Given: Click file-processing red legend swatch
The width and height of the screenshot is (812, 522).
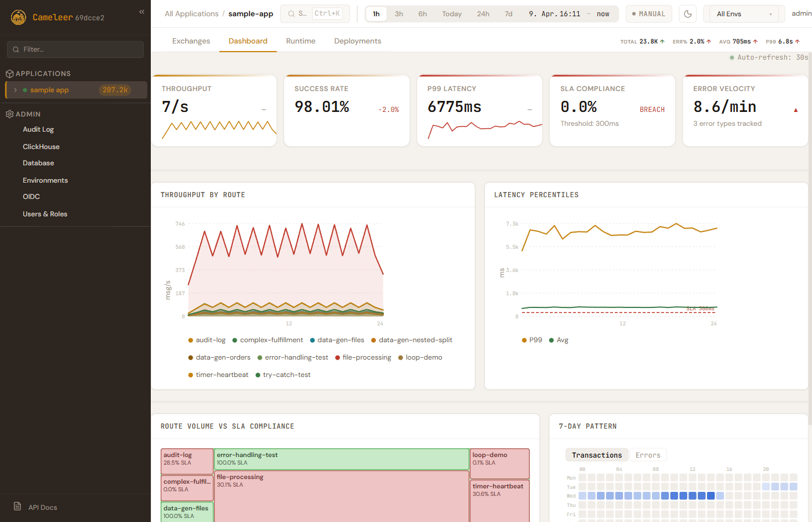Looking at the screenshot, I should click(338, 358).
